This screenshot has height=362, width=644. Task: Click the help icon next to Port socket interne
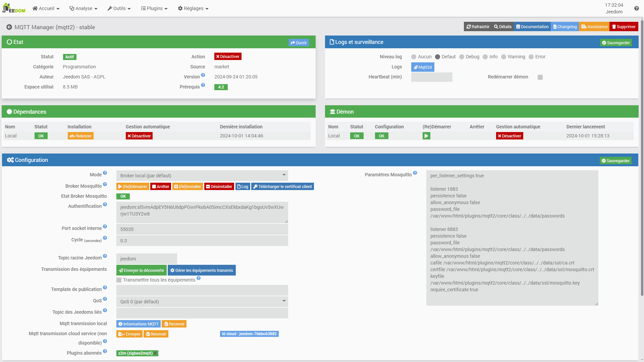105,227
